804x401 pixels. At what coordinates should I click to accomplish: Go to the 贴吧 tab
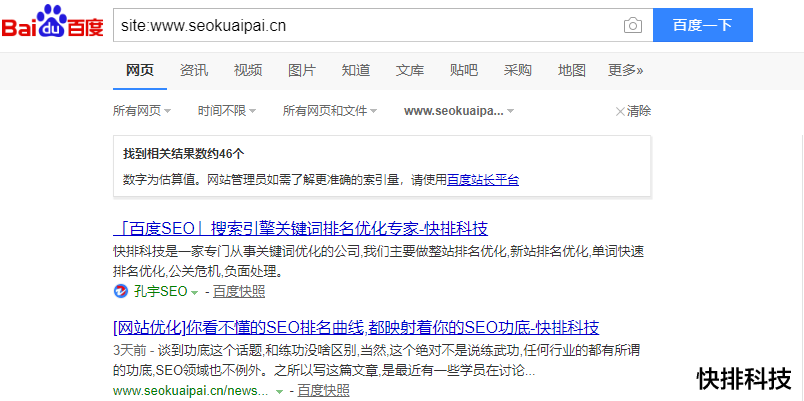464,70
